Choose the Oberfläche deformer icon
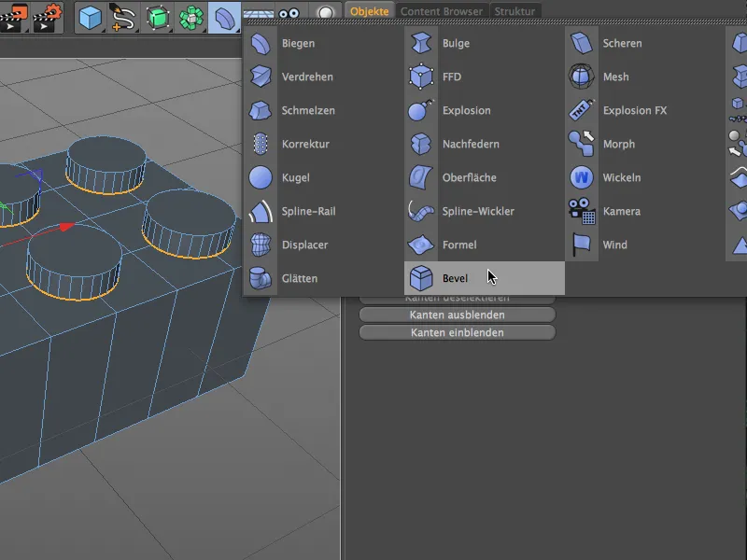Image resolution: width=747 pixels, height=560 pixels. click(421, 177)
